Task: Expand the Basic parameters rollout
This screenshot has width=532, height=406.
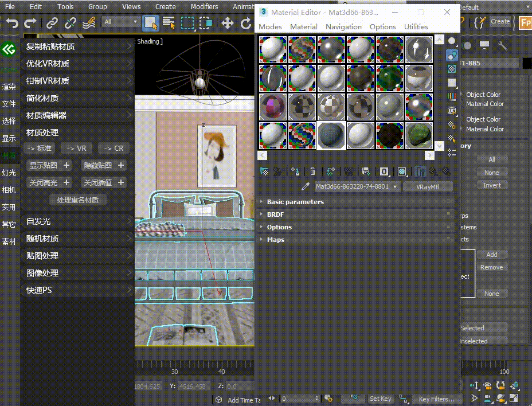Action: (295, 202)
